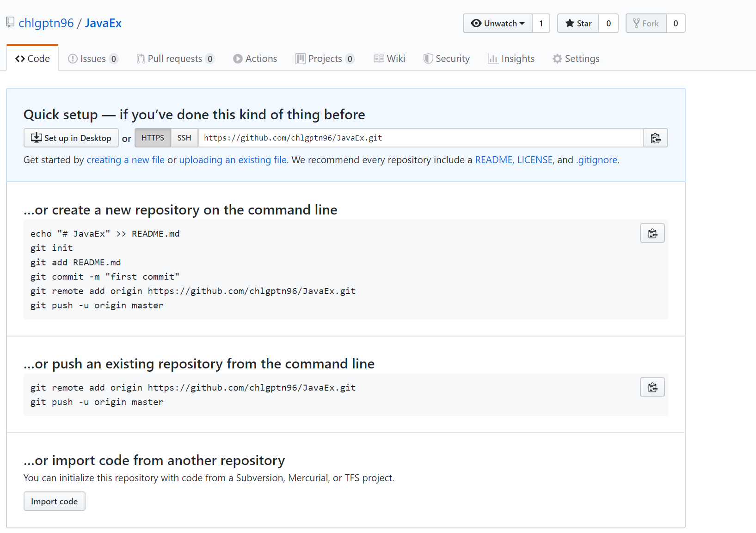The height and width of the screenshot is (533, 756).
Task: Open the LICENSE recommendation link
Action: (x=535, y=160)
